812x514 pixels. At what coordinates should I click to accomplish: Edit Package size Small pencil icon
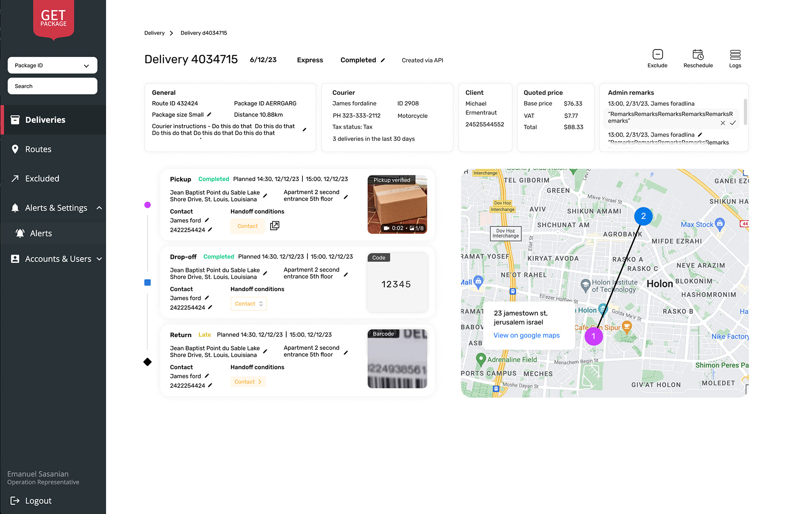pyautogui.click(x=209, y=115)
